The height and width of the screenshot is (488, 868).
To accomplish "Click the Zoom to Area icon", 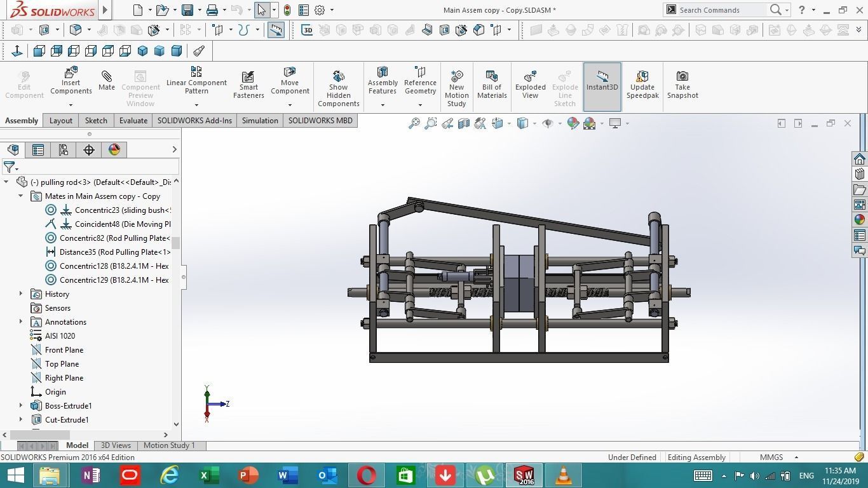I will click(431, 123).
